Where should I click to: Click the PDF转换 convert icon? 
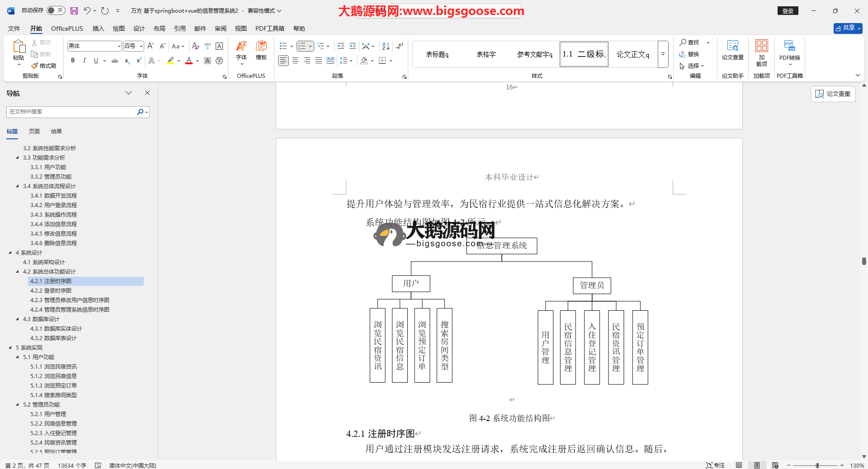tap(789, 50)
